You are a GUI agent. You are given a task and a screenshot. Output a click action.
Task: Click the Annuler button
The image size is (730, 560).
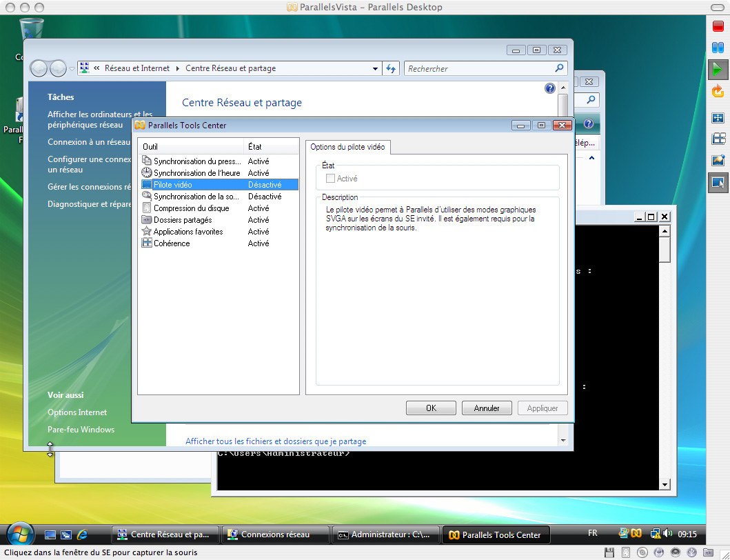(x=487, y=408)
